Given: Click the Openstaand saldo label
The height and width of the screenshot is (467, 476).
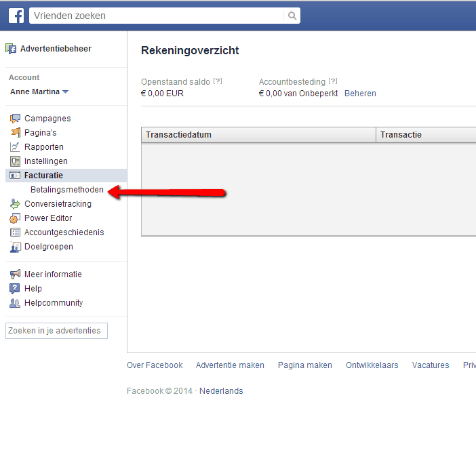Looking at the screenshot, I should (176, 82).
